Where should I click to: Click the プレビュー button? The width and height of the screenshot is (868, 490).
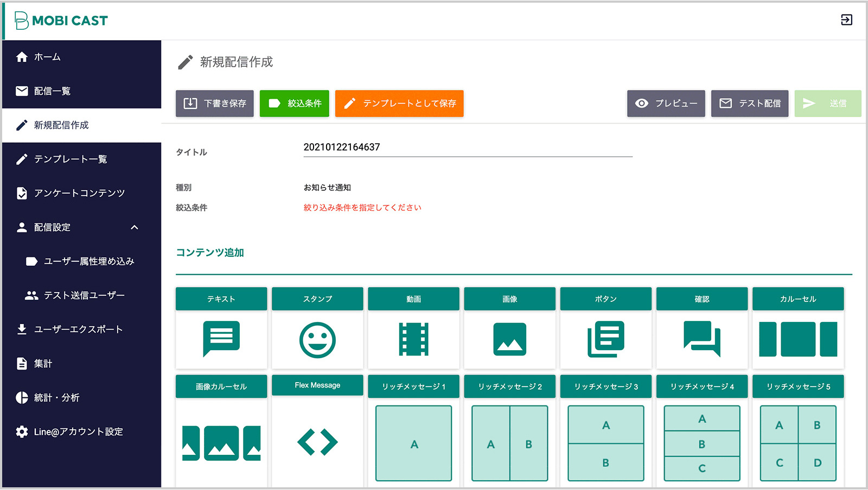tap(666, 104)
